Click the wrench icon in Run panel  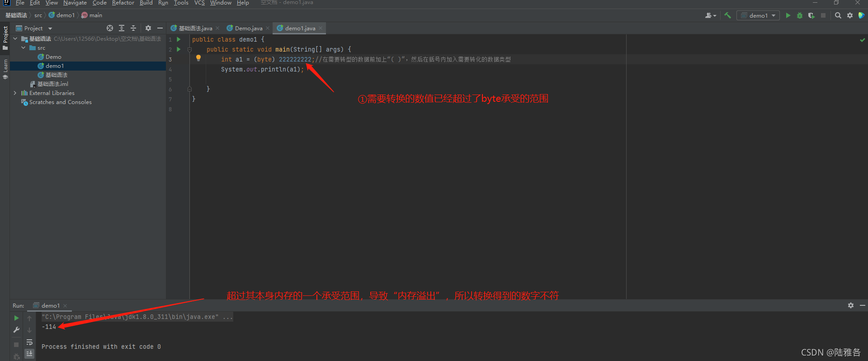[16, 330]
